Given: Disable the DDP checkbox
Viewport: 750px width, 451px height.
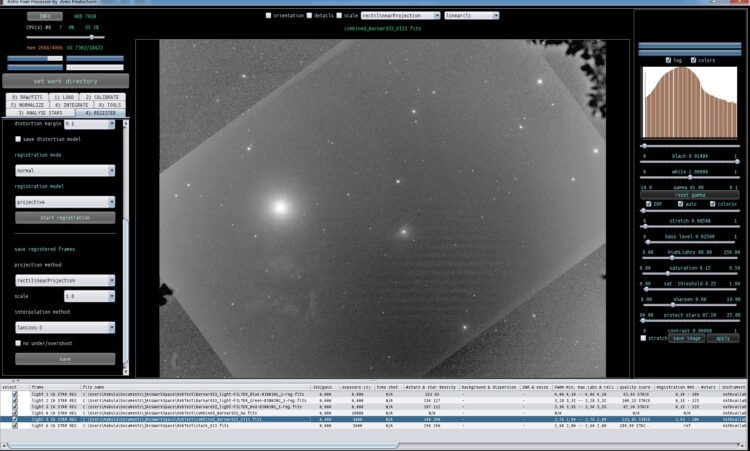Looking at the screenshot, I should pos(649,204).
